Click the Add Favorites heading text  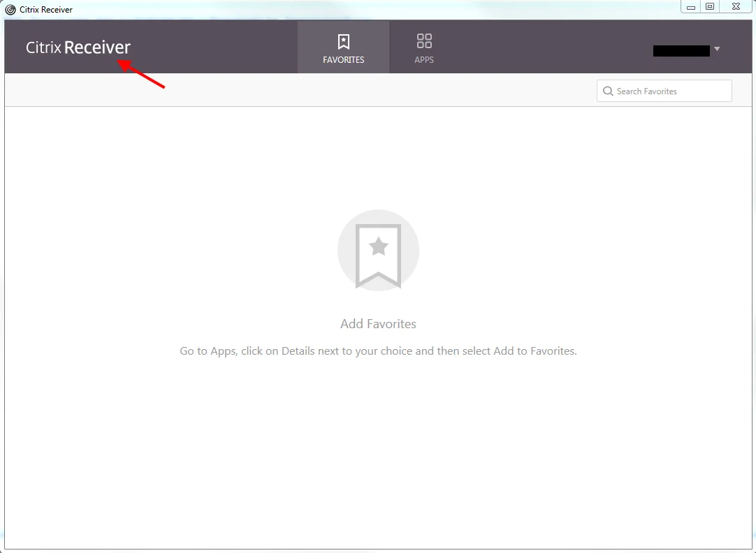click(x=378, y=324)
